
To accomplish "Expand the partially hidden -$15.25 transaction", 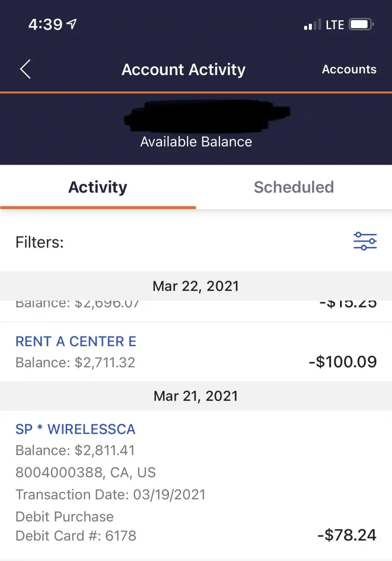I will tap(196, 311).
